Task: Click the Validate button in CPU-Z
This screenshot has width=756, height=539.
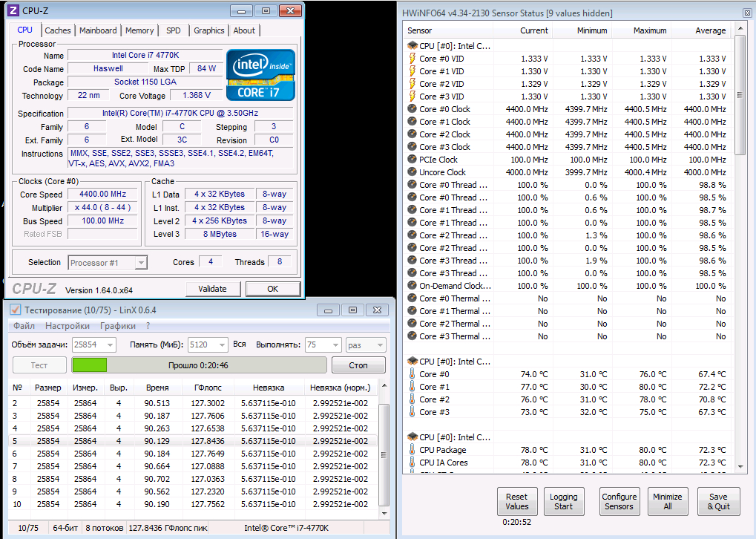Action: [213, 289]
